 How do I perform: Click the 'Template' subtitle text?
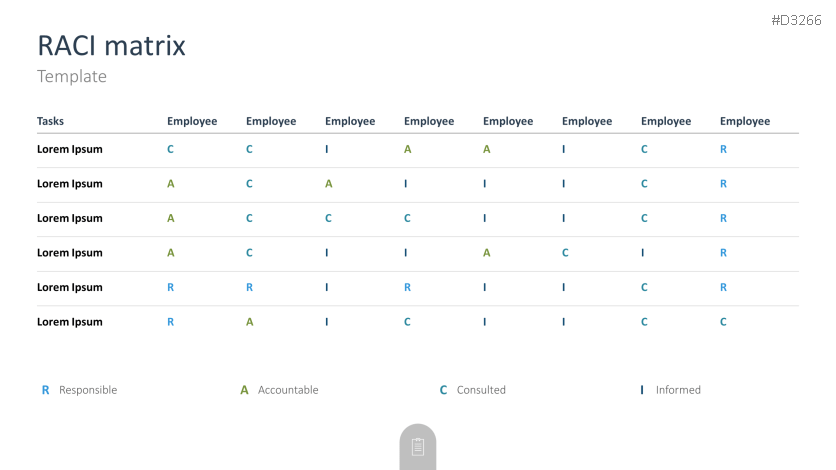click(72, 76)
